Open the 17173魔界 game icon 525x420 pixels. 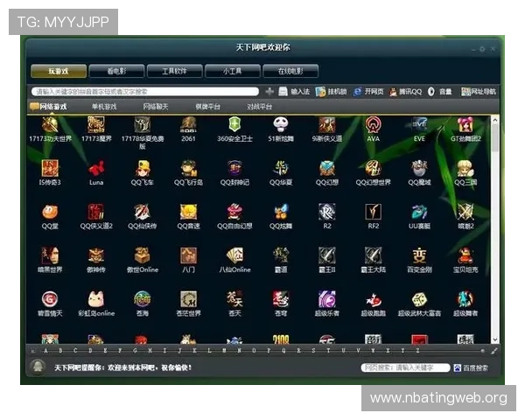(x=96, y=129)
